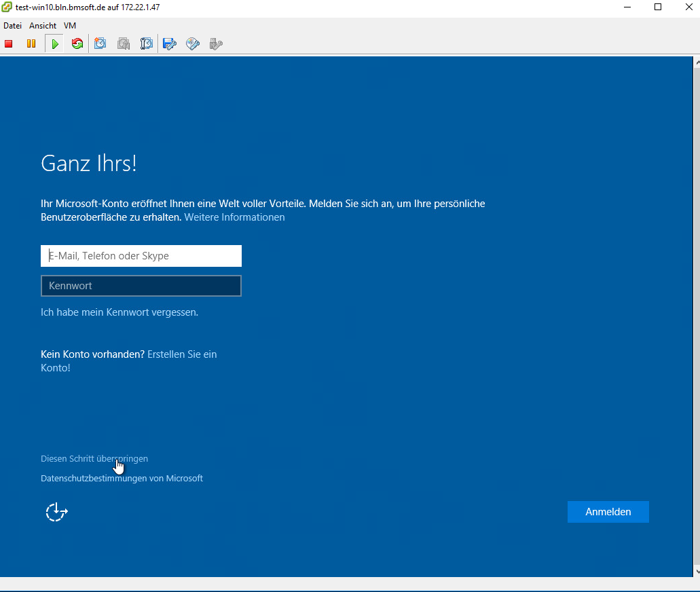Click the vSphere console title bar icon
This screenshot has height=592, width=700.
pyautogui.click(x=7, y=7)
